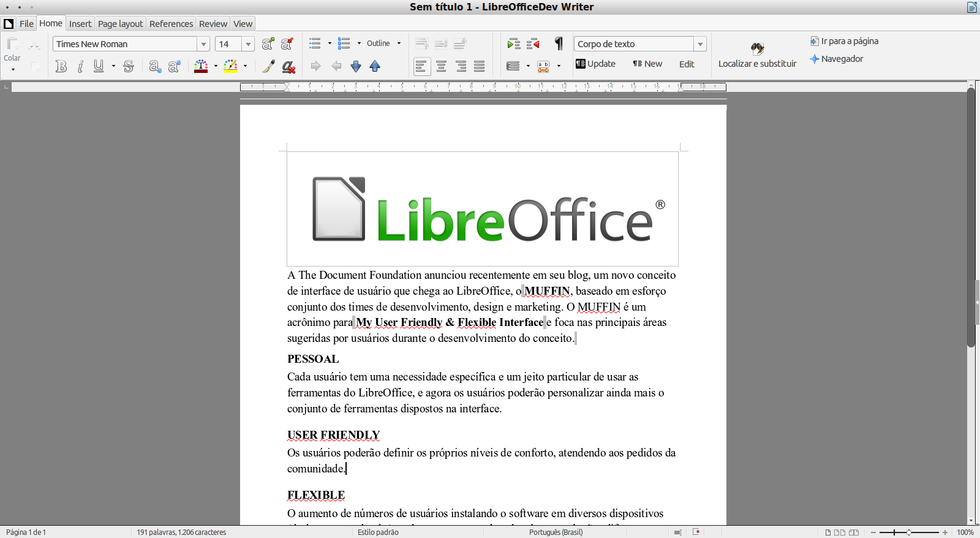Click the font size 14 field

(x=228, y=44)
